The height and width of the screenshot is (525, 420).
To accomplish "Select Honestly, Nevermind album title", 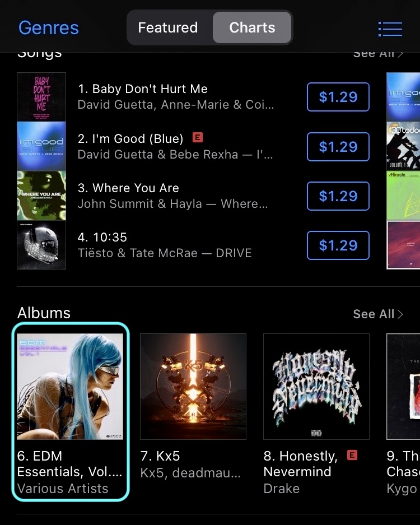I will 301,464.
